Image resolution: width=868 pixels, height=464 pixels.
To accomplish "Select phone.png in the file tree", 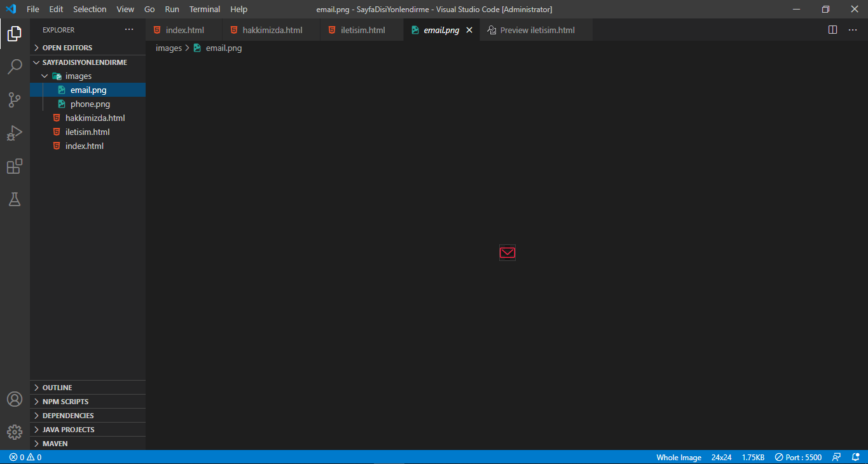I will 90,104.
